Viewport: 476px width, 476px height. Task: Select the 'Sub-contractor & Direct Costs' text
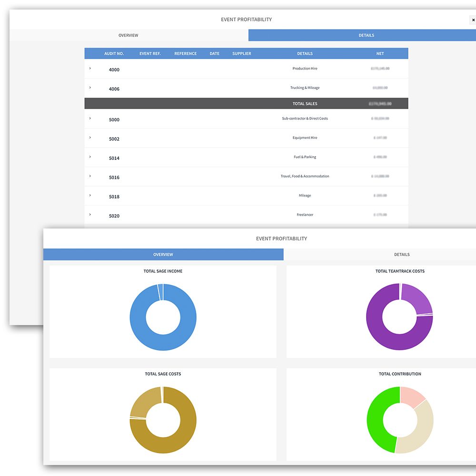305,119
